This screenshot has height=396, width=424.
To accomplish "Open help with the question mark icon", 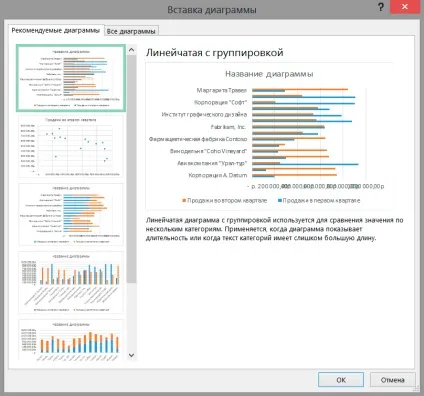I will (x=381, y=7).
